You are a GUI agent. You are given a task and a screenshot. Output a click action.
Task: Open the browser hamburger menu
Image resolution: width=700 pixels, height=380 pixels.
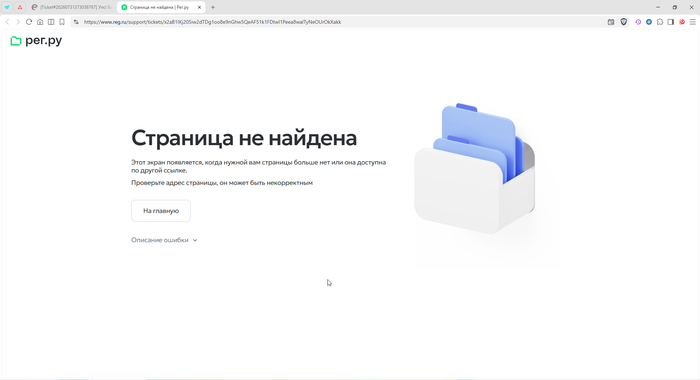[692, 22]
